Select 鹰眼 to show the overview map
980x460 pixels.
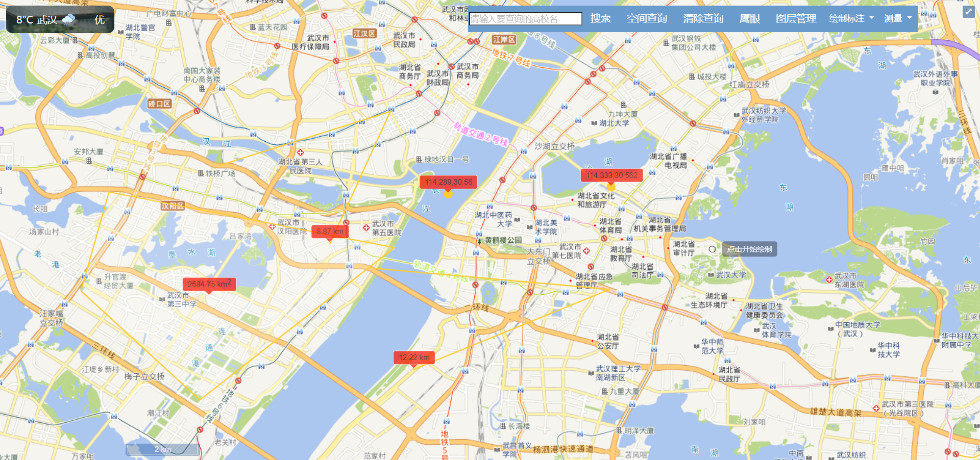click(748, 18)
